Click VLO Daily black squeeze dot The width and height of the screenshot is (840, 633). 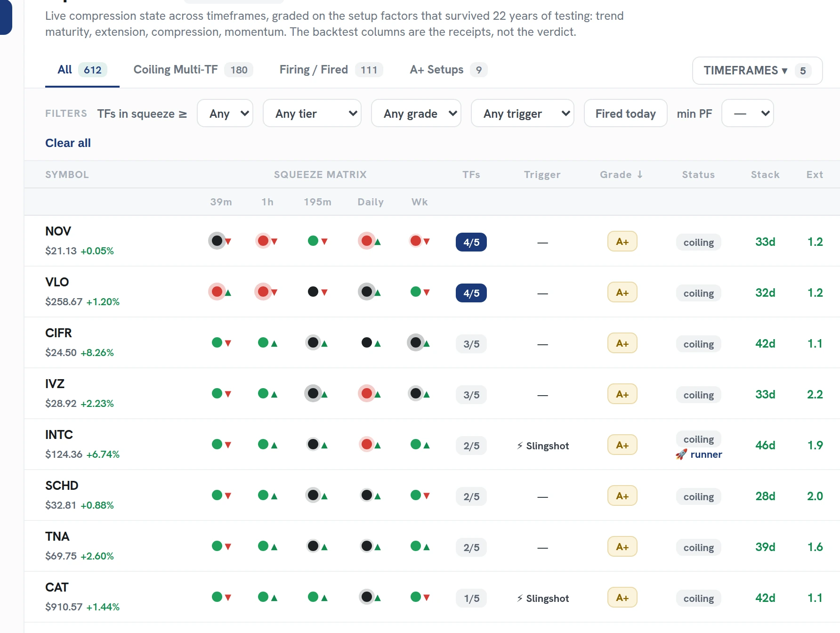click(x=367, y=292)
